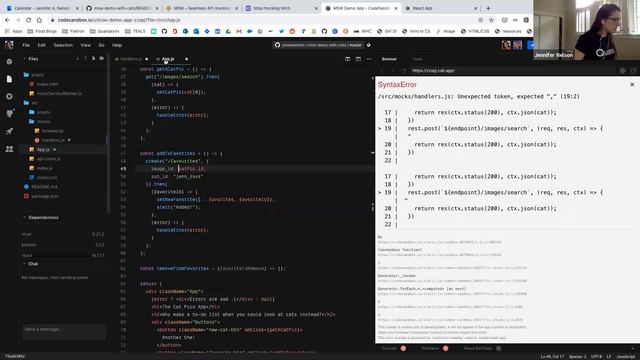Open the Sandbox Info sidebar icon
Viewport: 640px width, 360px height.
(x=9, y=62)
